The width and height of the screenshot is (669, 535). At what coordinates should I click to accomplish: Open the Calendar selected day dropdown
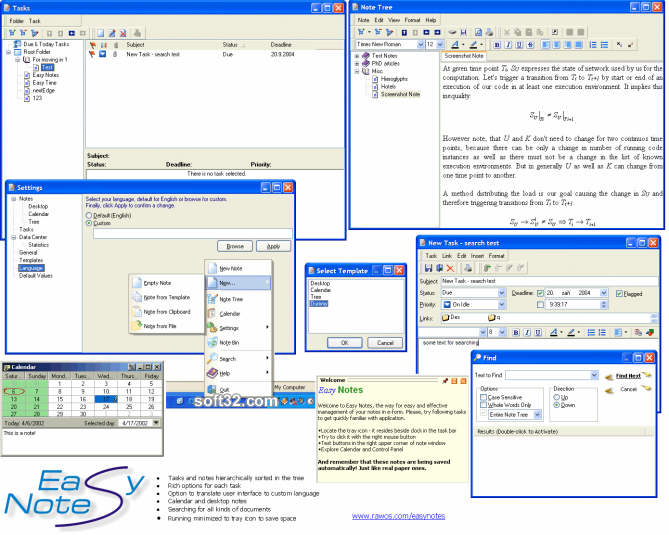[x=156, y=423]
